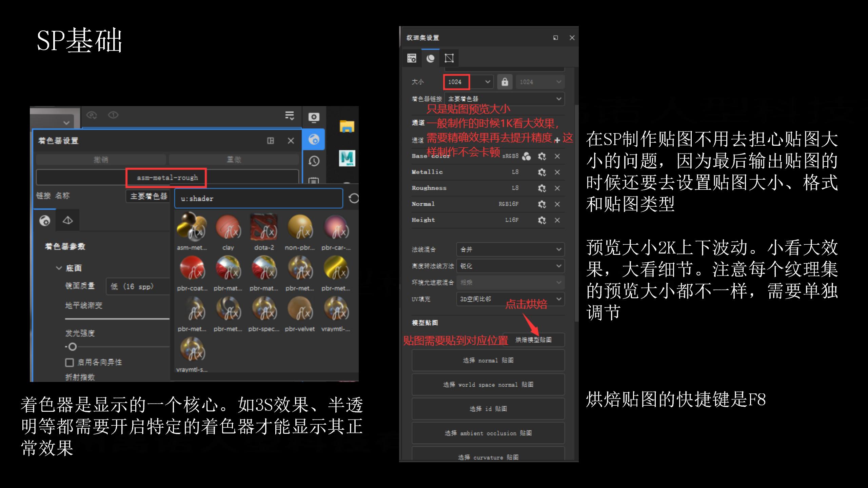
Task: Open the dropdown arrow above 着色器设置 panel
Action: tap(66, 122)
